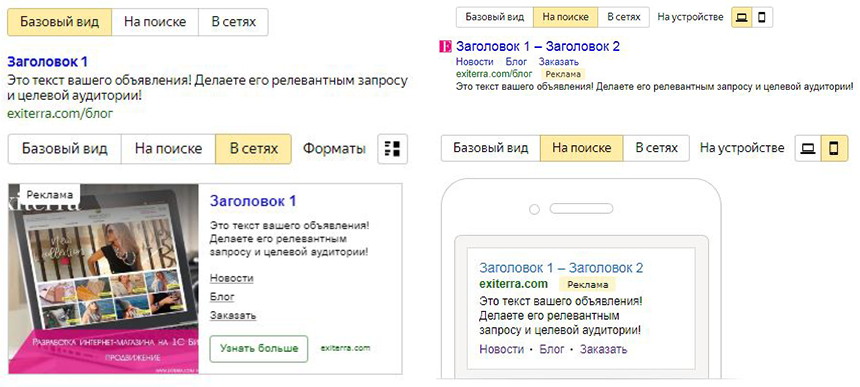Switch to Базовый вид tab above the single-headline text ad
860x387 pixels.
(60, 22)
